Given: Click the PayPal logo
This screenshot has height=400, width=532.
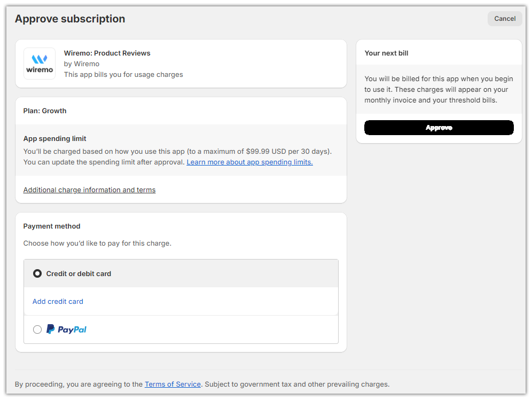Looking at the screenshot, I should pos(66,330).
